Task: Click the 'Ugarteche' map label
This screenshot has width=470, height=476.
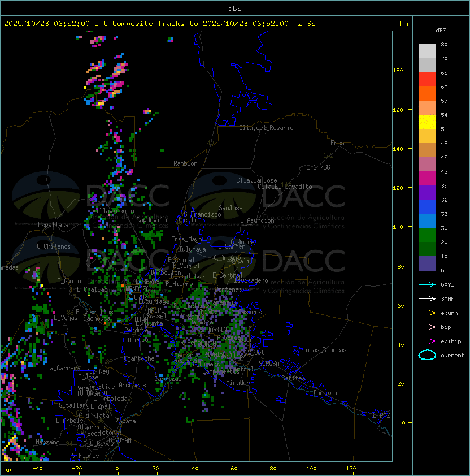Action: (x=140, y=358)
